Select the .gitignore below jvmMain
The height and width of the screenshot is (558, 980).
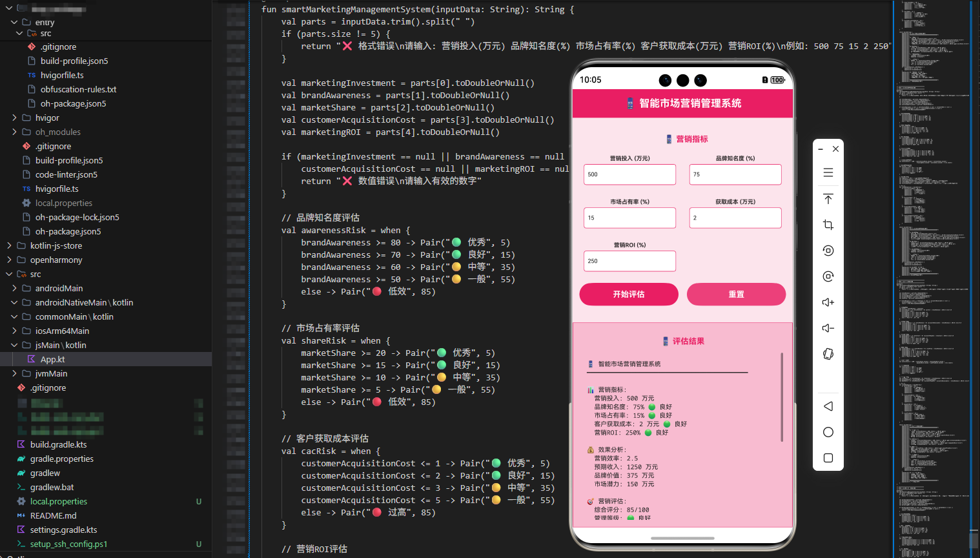pos(48,387)
